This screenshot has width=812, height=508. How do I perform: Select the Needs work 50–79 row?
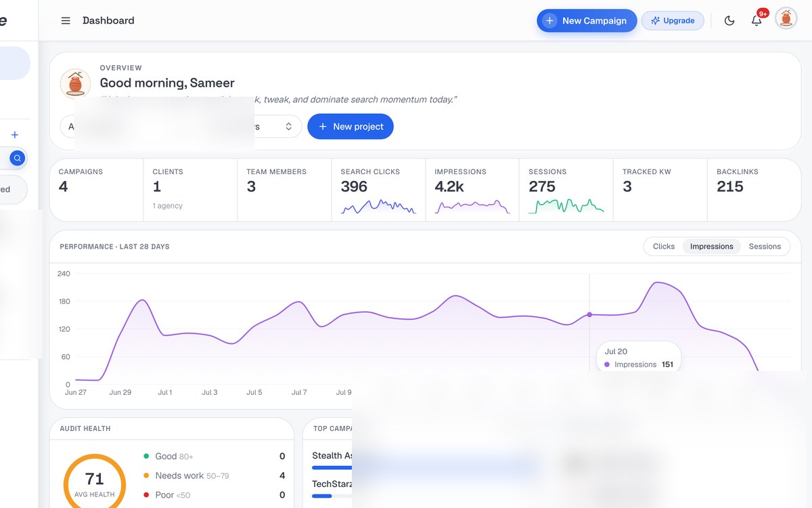click(215, 475)
